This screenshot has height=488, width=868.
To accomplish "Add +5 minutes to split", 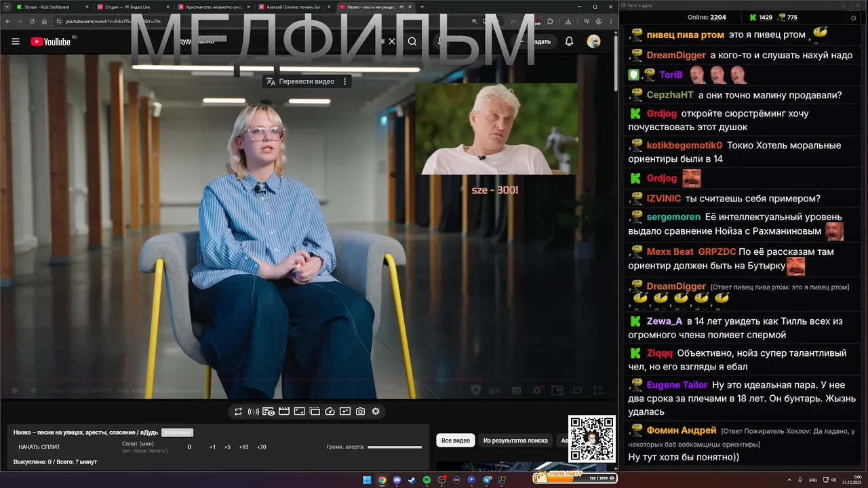I will click(x=227, y=447).
